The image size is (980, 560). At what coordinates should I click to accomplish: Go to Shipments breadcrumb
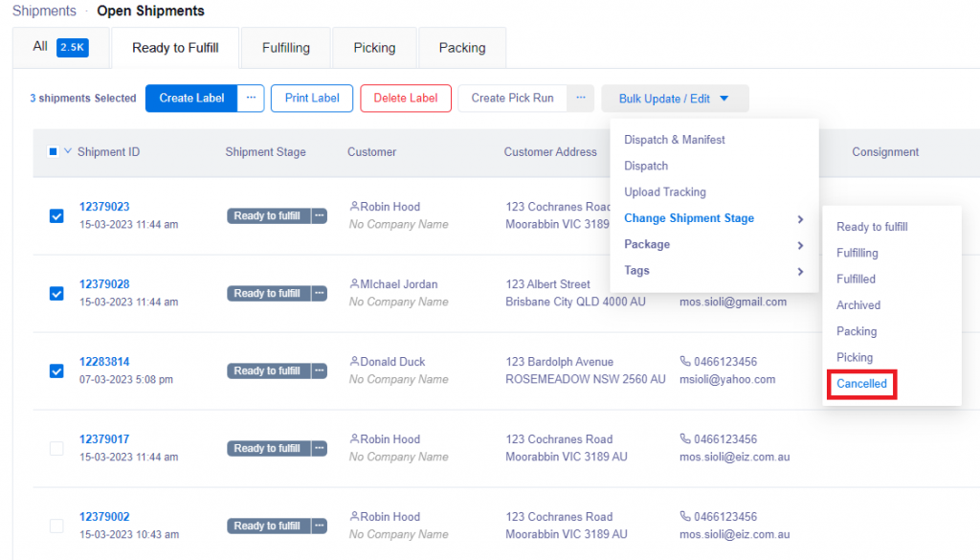point(44,11)
